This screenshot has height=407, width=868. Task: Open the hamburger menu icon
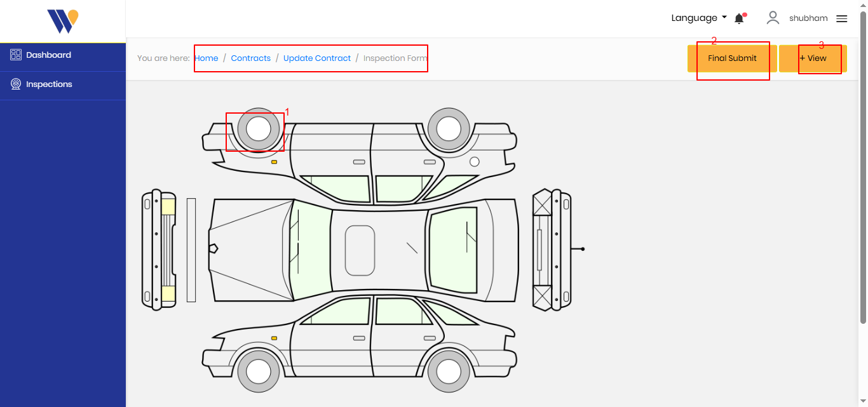pyautogui.click(x=842, y=19)
